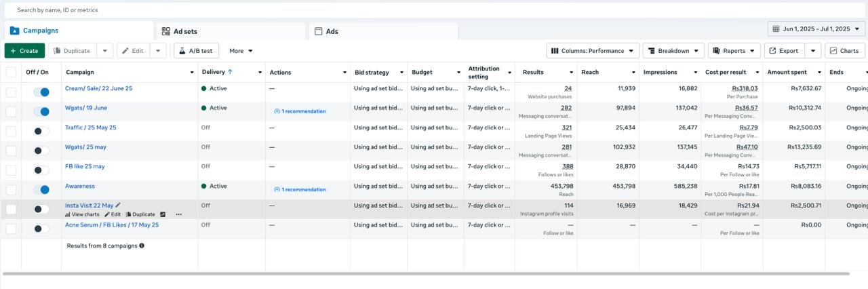The image size is (868, 289).
Task: Click the Ad sets grid icon
Action: click(x=166, y=31)
